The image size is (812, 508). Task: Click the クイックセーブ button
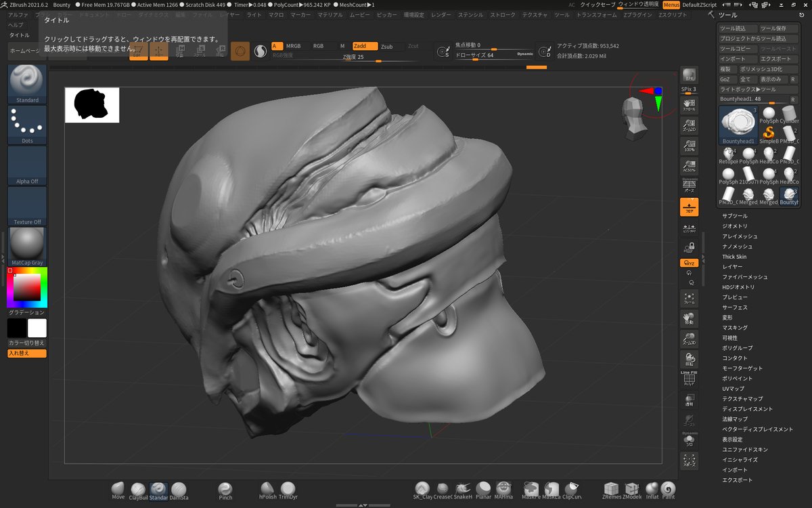coord(597,5)
